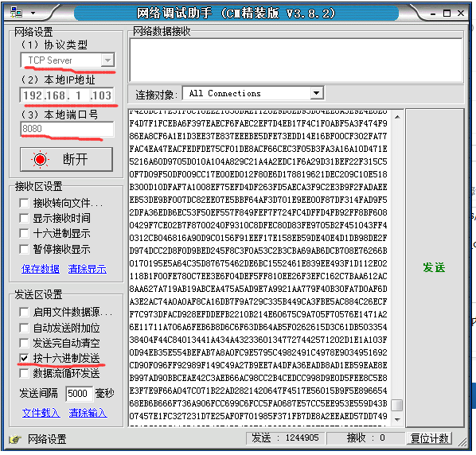Click the window resize grip icon
476x455 pixels.
tap(462, 442)
